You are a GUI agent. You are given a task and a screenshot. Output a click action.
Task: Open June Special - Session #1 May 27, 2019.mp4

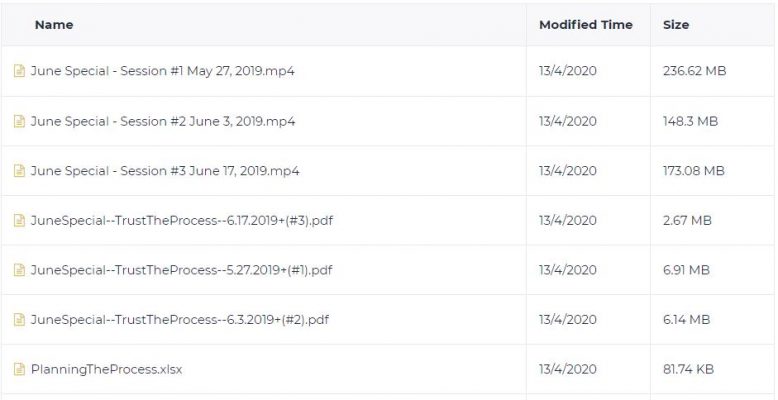(x=163, y=71)
